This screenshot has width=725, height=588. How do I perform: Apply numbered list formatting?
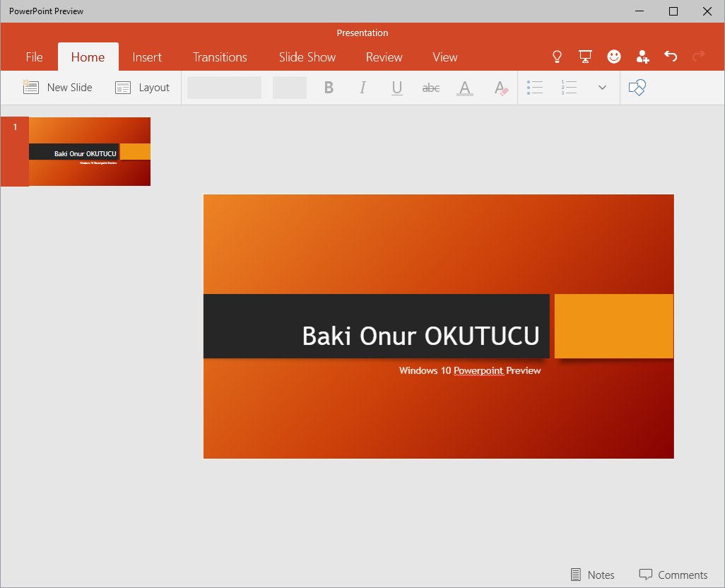pyautogui.click(x=569, y=88)
